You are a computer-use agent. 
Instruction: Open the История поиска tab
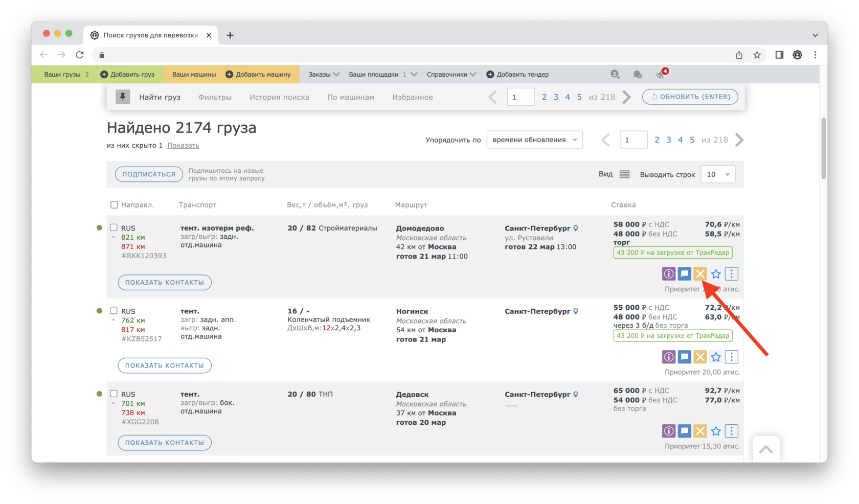pyautogui.click(x=279, y=97)
